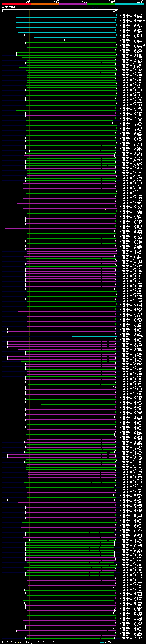Viewport: 146px width, 644px height.
Task: Select hit label UniRef100_B9H3V8
Action: point(131,173)
